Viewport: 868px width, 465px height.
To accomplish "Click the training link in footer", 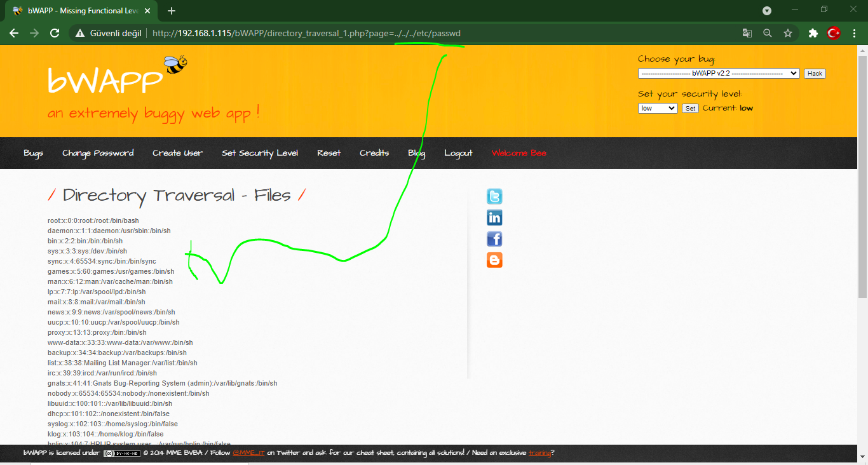I will [x=539, y=453].
